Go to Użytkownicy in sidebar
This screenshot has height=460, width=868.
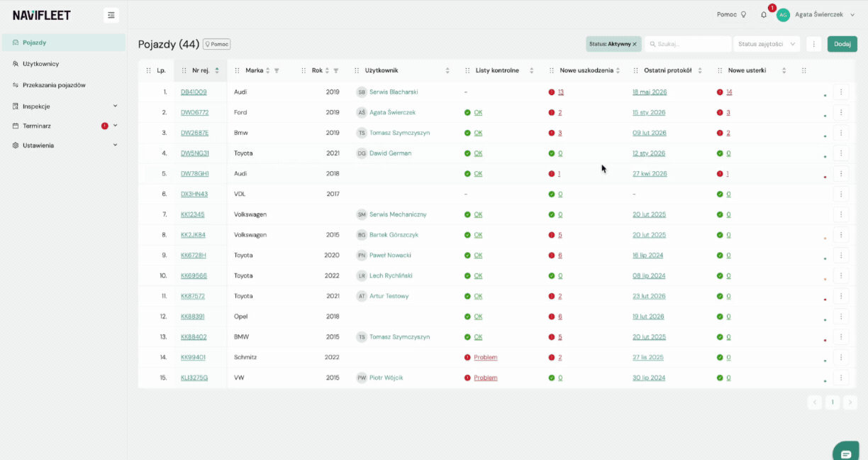coord(40,64)
